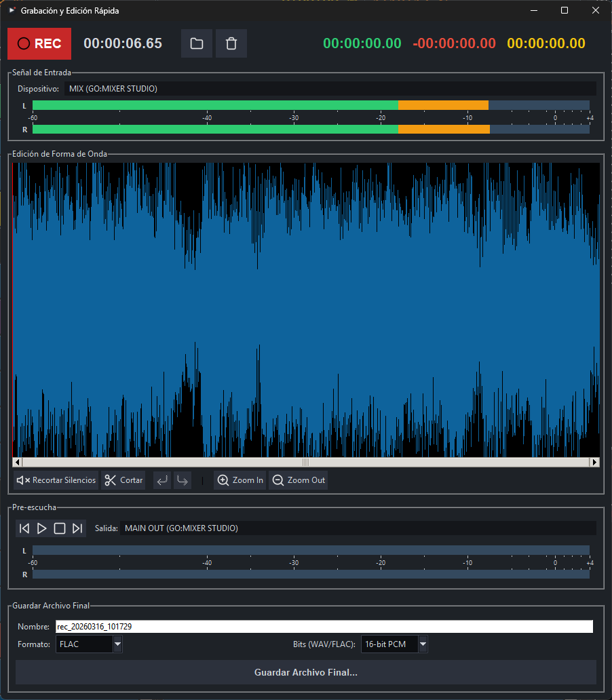Zoom Out of the waveform

(x=299, y=480)
